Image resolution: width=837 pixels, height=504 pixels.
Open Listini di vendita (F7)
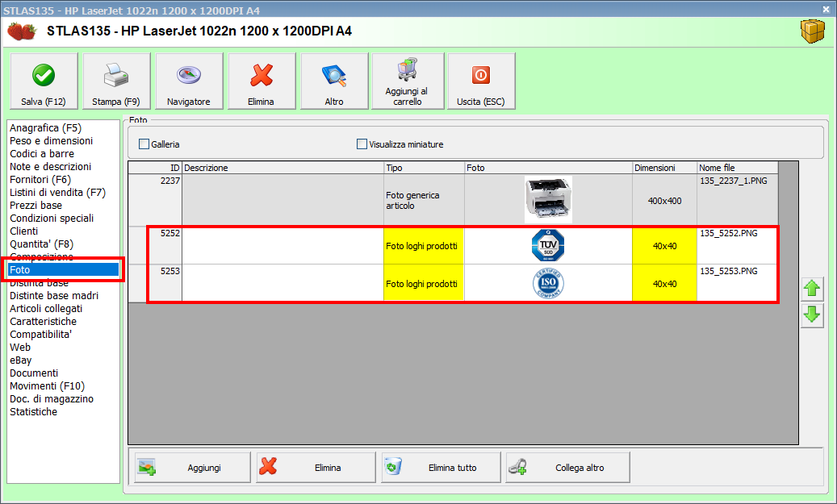pos(57,193)
